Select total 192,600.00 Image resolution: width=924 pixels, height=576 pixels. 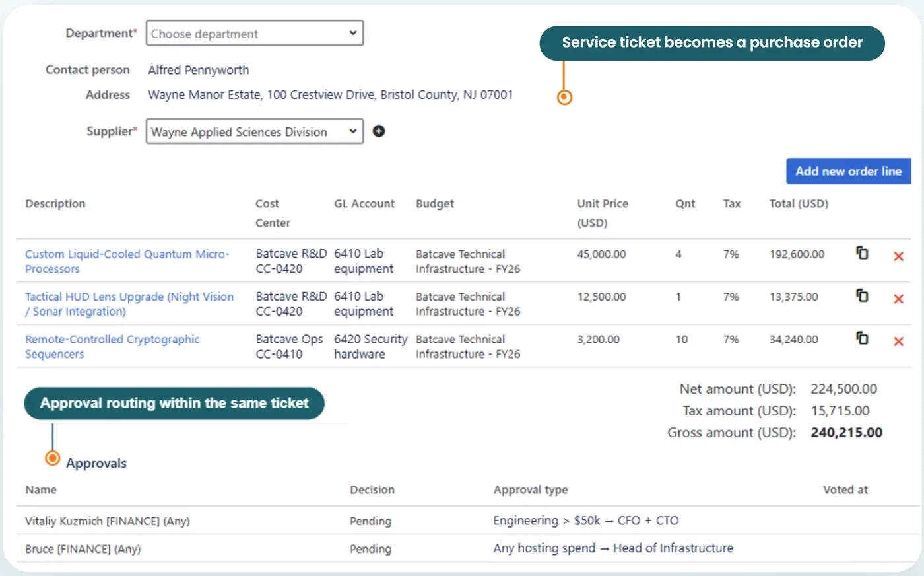pyautogui.click(x=797, y=254)
